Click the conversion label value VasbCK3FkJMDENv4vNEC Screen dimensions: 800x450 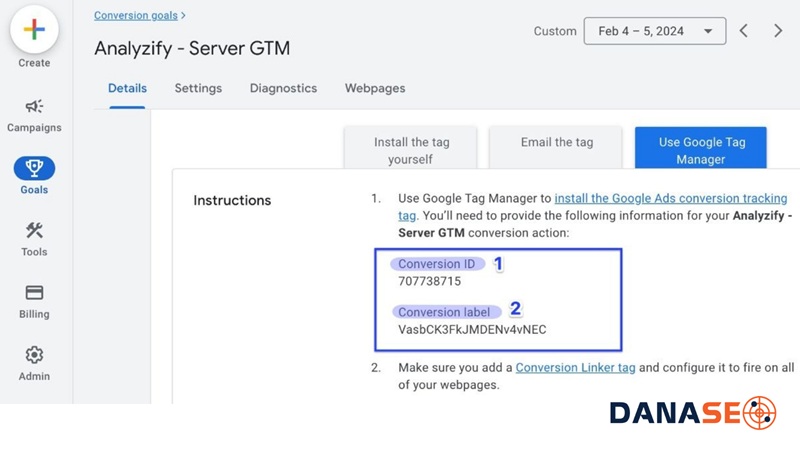click(472, 330)
